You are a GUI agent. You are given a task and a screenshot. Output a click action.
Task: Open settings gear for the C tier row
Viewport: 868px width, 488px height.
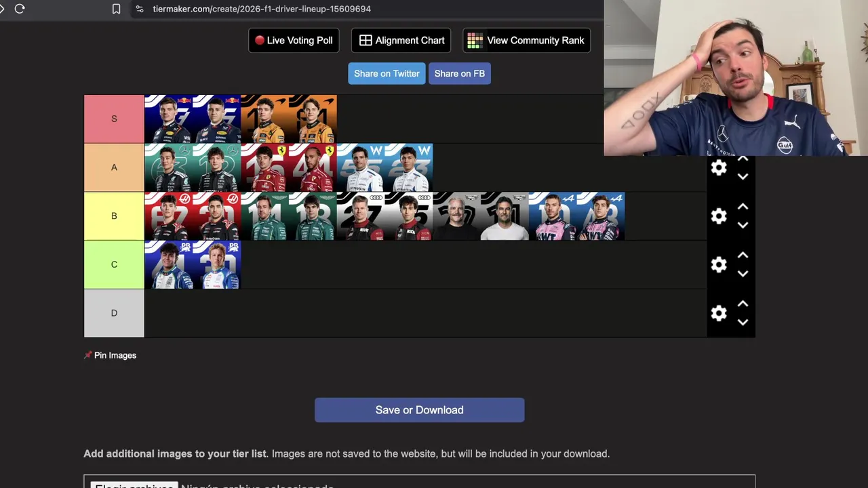point(719,264)
